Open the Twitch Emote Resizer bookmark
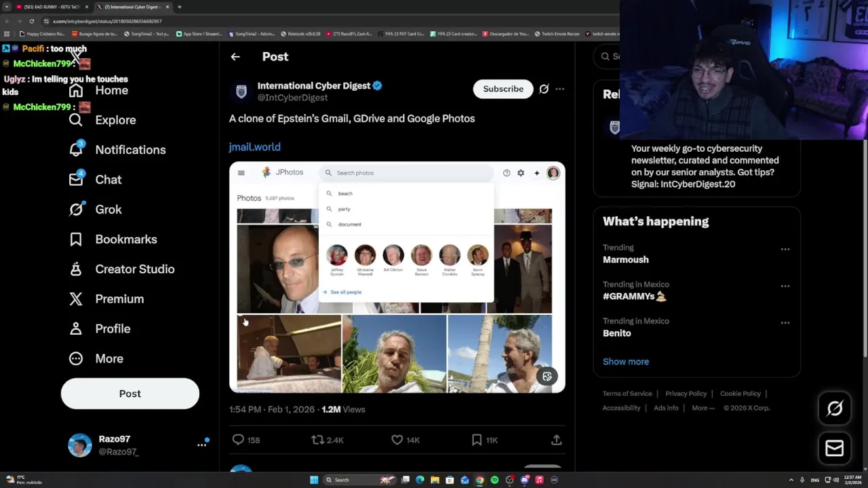 coord(557,34)
